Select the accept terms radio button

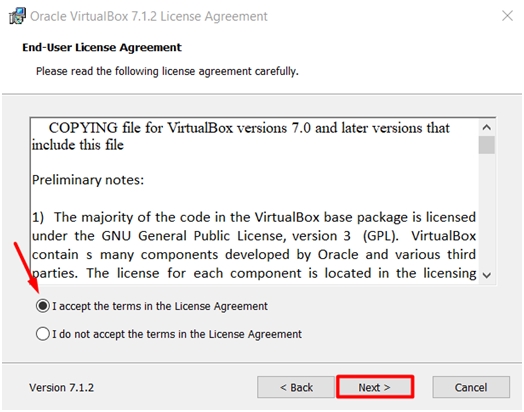click(43, 306)
